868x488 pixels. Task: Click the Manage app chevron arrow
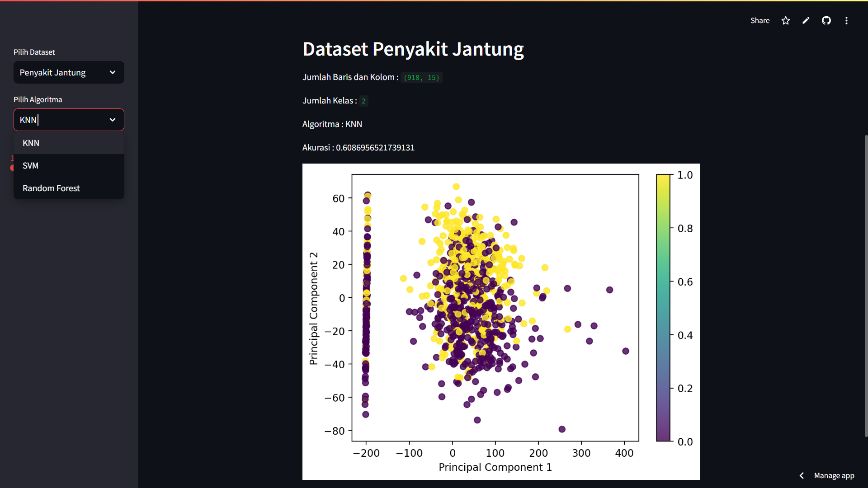(x=802, y=475)
